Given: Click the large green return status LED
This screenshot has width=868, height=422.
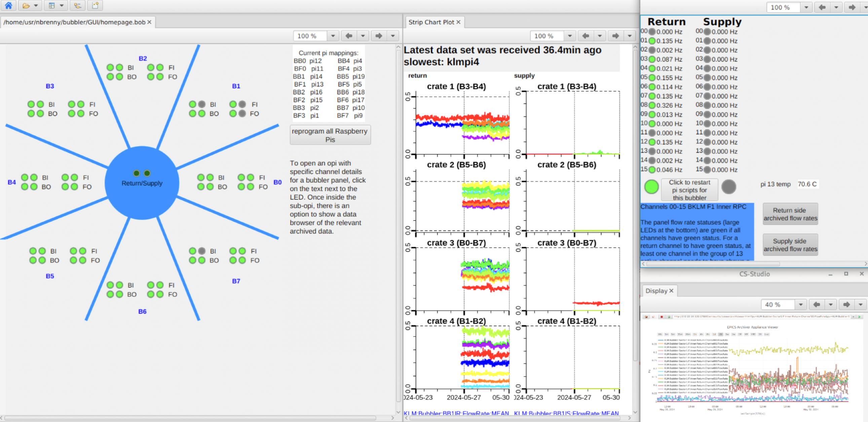Looking at the screenshot, I should [651, 187].
